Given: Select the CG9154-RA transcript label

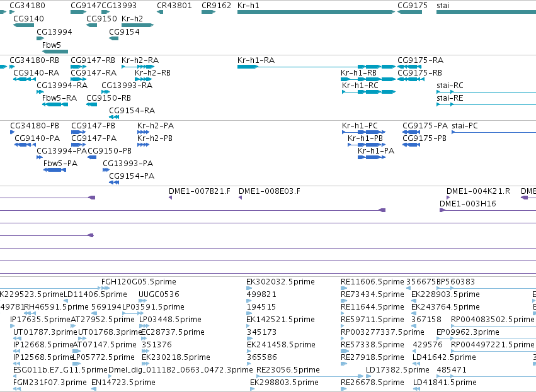Looking at the screenshot, I should 132,111.
